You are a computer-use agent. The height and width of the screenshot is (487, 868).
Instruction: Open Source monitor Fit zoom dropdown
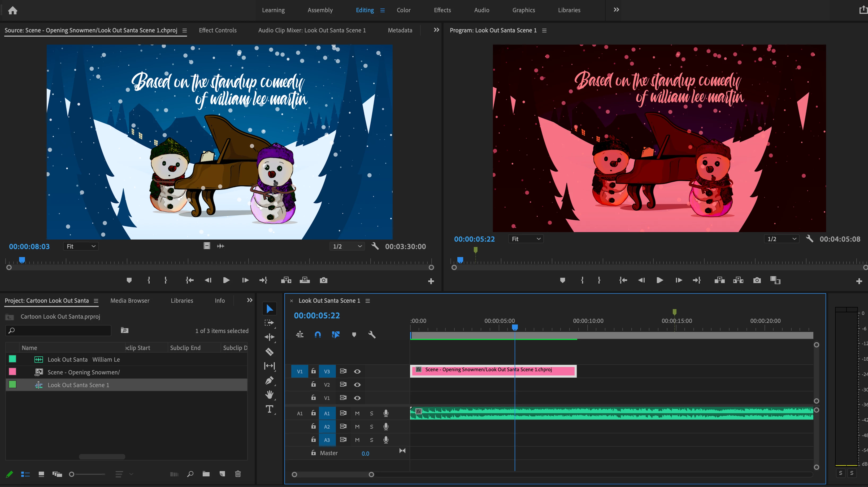point(81,246)
